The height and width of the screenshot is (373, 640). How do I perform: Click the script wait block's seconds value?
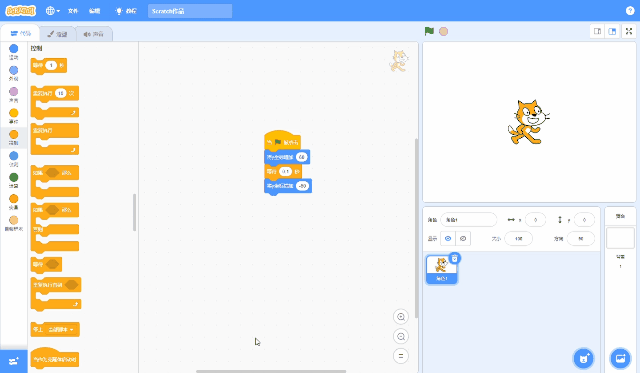(285, 171)
